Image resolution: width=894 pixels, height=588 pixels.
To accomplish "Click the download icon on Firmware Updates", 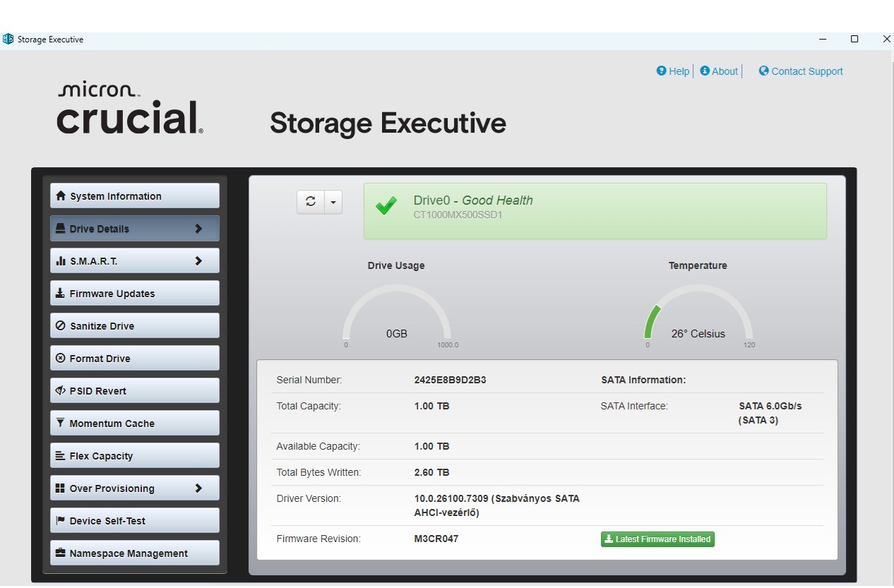I will point(61,293).
